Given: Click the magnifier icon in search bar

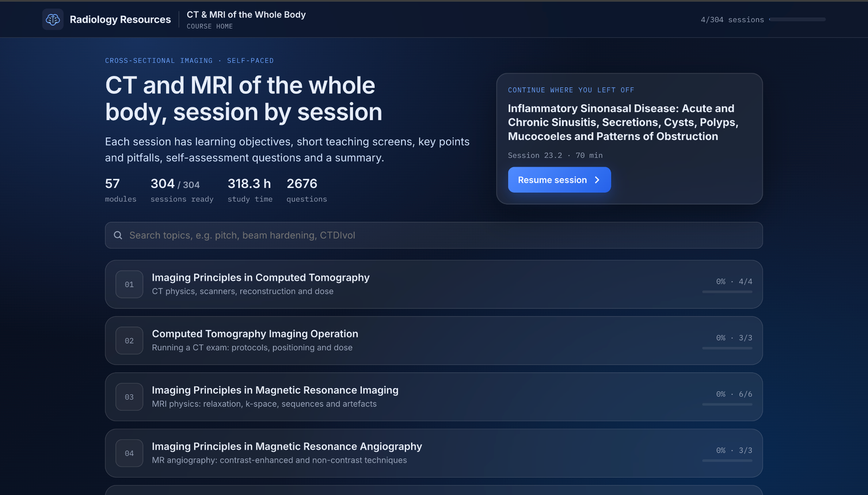Looking at the screenshot, I should pyautogui.click(x=118, y=235).
